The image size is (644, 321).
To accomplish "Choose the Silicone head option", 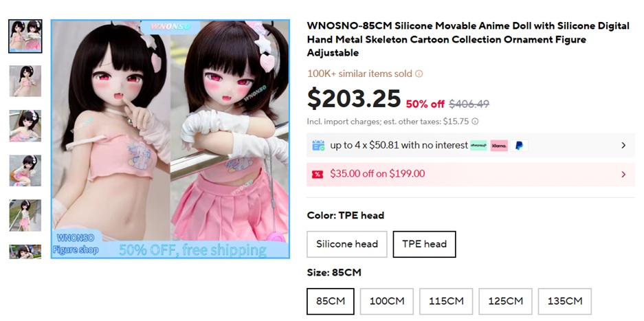I will click(x=347, y=244).
